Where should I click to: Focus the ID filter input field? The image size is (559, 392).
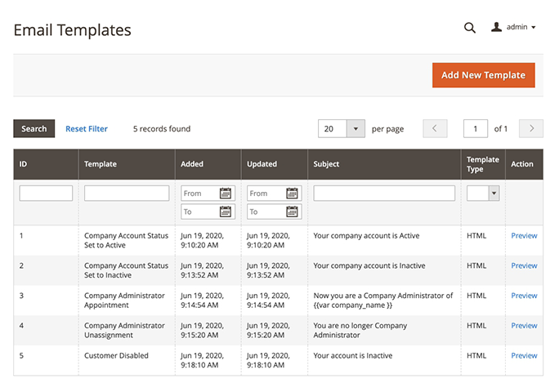[46, 194]
